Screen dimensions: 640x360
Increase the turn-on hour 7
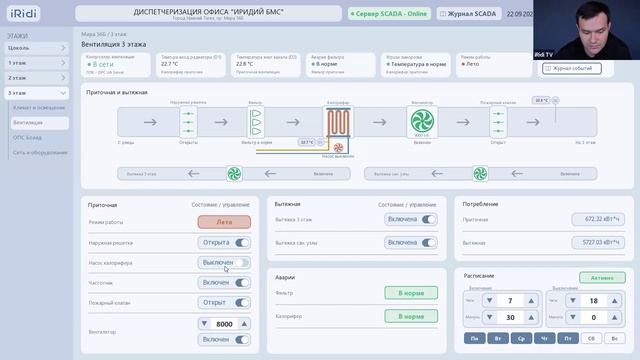531,301
